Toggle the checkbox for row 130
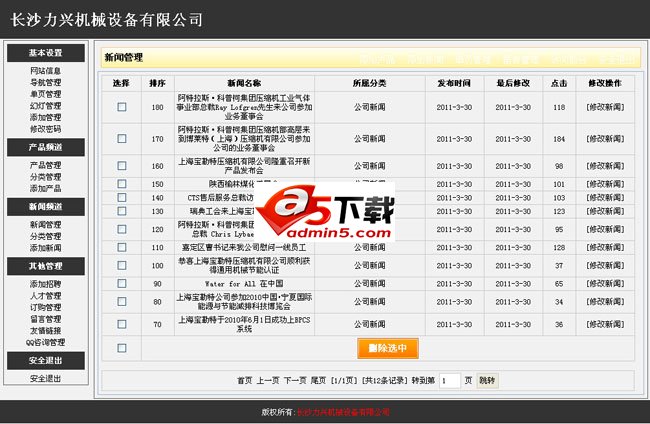 pyautogui.click(x=122, y=211)
